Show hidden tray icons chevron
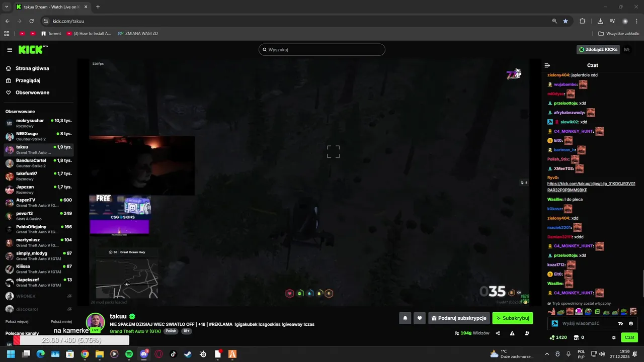The width and height of the screenshot is (644, 362). coord(547,354)
